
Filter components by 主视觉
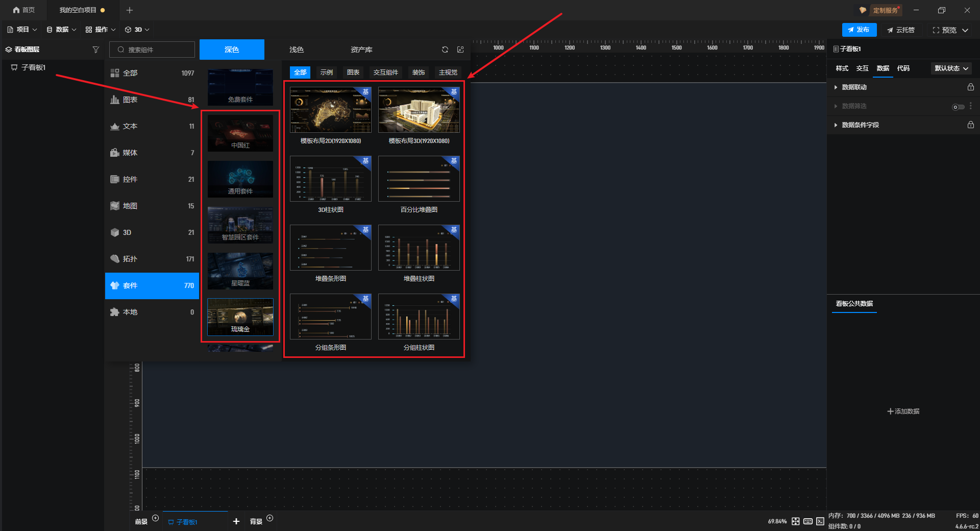click(448, 73)
